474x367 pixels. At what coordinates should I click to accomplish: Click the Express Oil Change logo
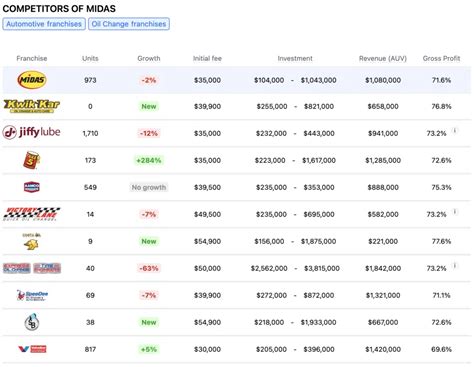17,268
